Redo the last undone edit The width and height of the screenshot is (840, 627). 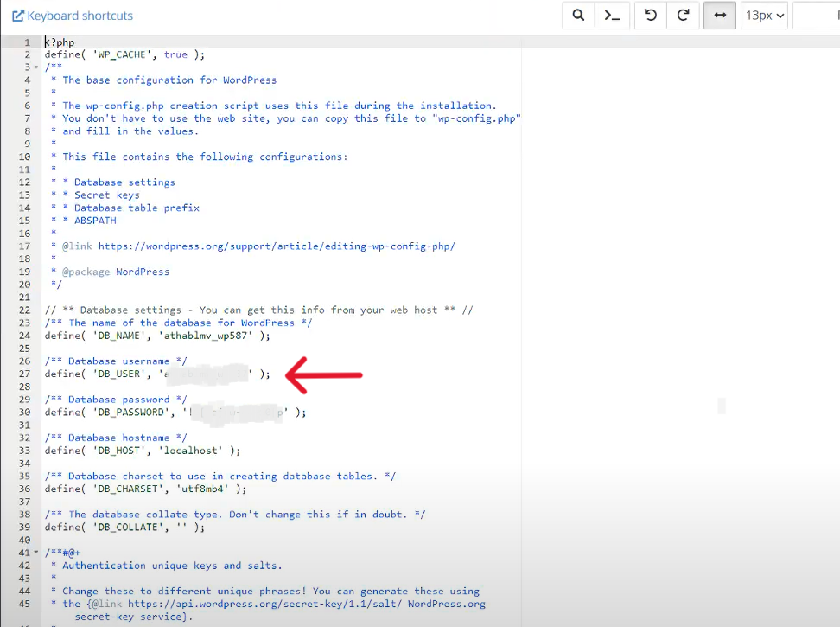(x=683, y=15)
